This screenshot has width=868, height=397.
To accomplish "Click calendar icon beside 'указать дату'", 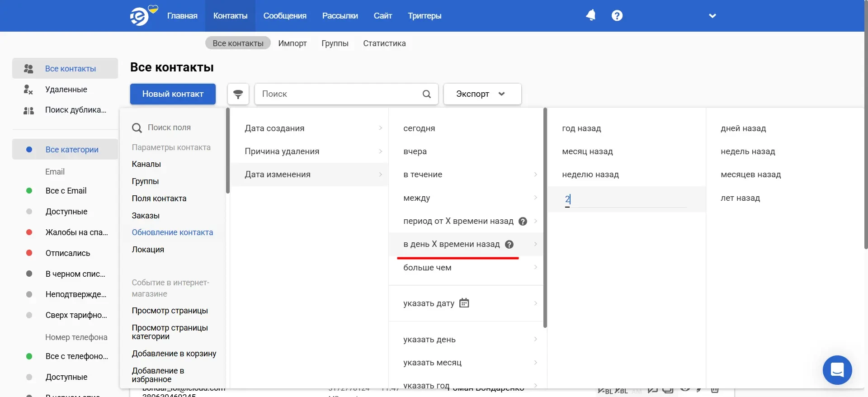I will tap(464, 303).
